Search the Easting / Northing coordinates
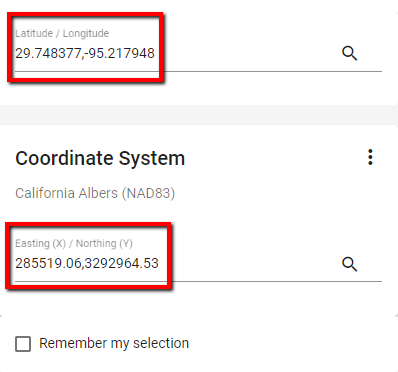Viewport: 398px width, 372px height. pyautogui.click(x=349, y=264)
